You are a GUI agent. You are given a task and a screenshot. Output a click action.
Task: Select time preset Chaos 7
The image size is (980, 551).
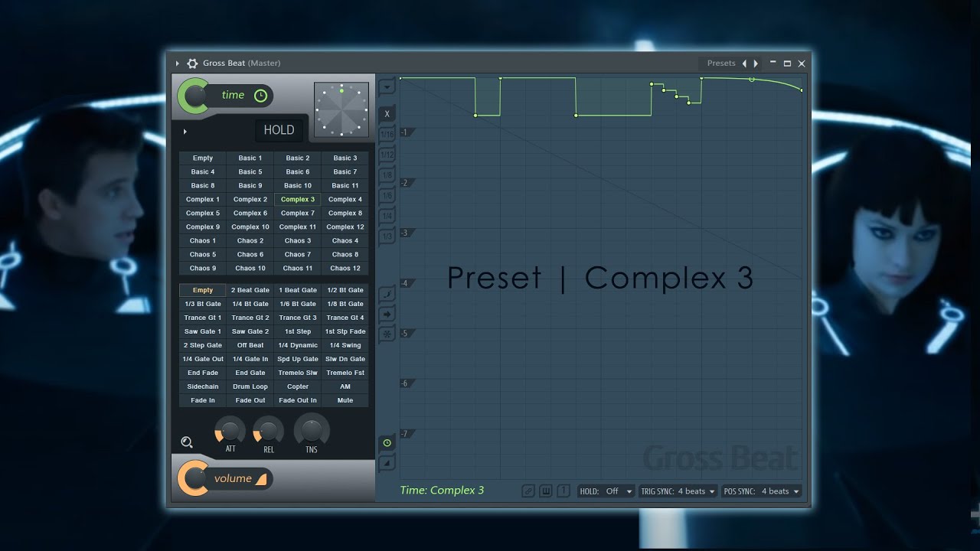298,255
